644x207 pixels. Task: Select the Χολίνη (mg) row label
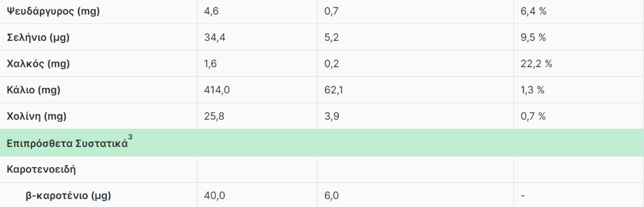[x=36, y=116]
